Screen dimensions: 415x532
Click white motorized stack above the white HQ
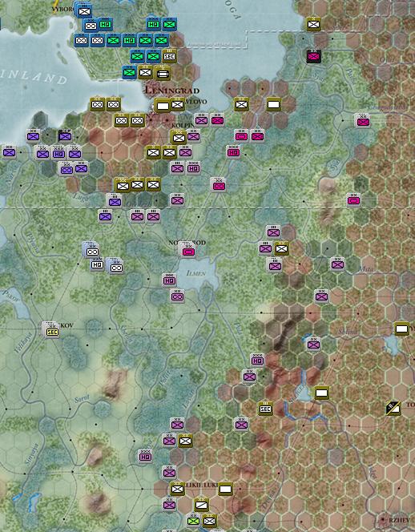pos(91,251)
